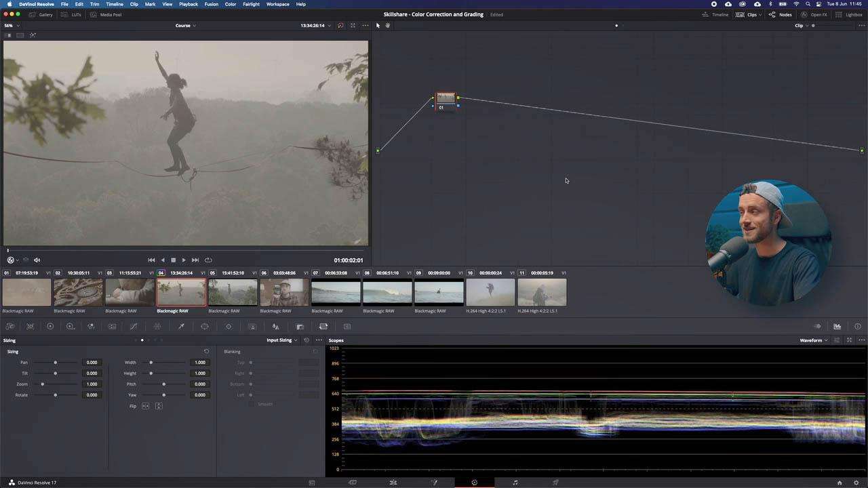This screenshot has width=868, height=488.
Task: Reset the Sizing parameters
Action: [x=206, y=351]
